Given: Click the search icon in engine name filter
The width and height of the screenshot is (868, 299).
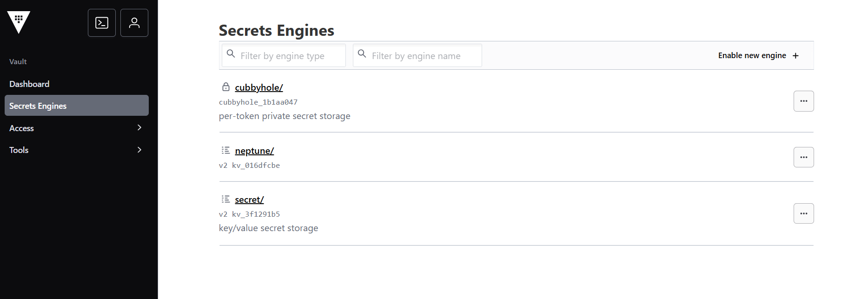Looking at the screenshot, I should (x=362, y=54).
